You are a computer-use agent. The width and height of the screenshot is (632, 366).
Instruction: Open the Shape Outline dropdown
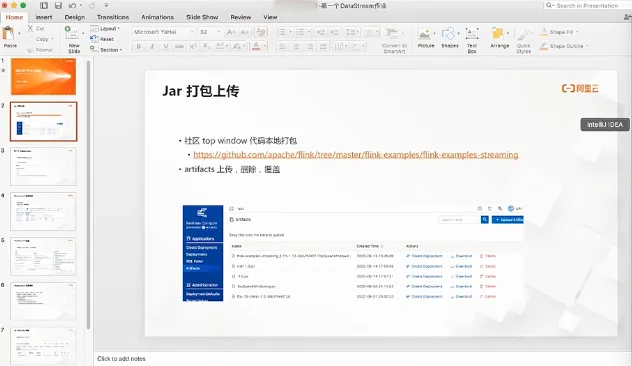click(587, 46)
